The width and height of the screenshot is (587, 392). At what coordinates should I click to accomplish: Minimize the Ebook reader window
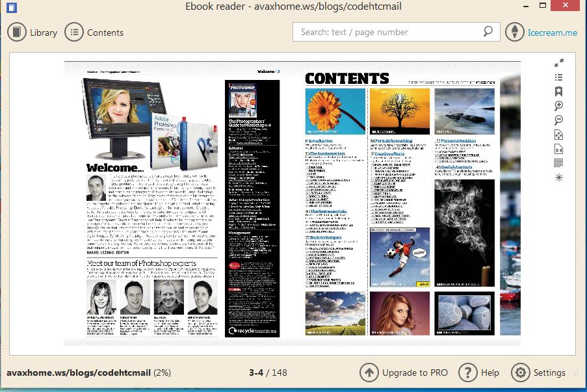click(526, 6)
